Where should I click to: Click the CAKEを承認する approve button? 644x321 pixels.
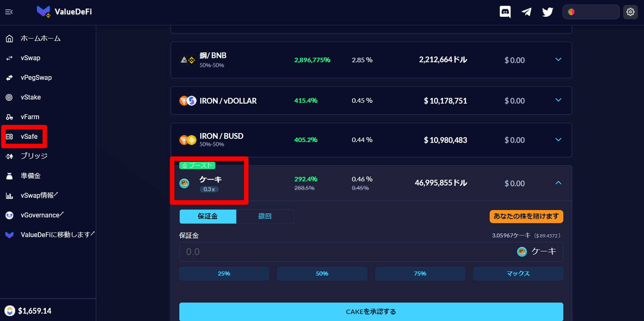pyautogui.click(x=371, y=312)
